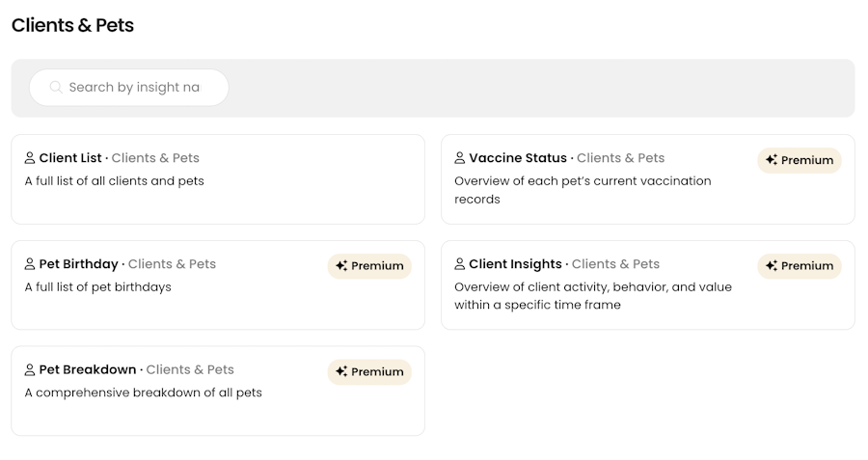Open the Client Insights report title
The height and width of the screenshot is (460, 868).
pos(515,264)
